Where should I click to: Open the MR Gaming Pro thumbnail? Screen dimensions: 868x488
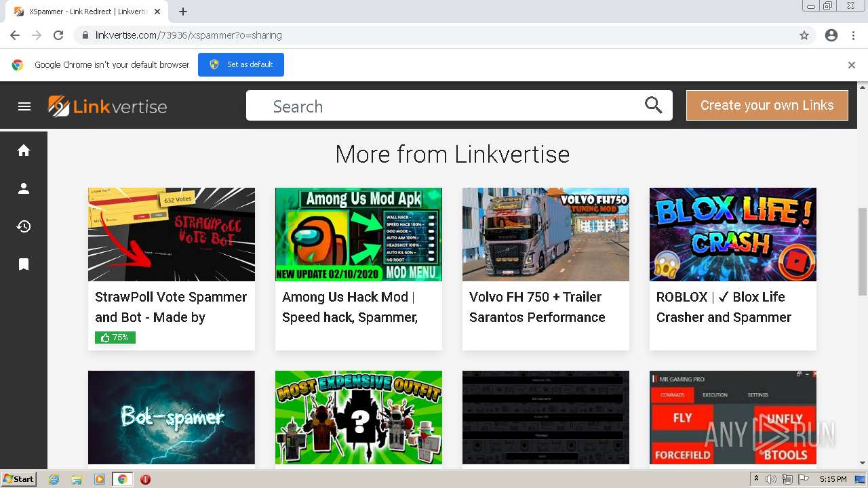tap(733, 418)
